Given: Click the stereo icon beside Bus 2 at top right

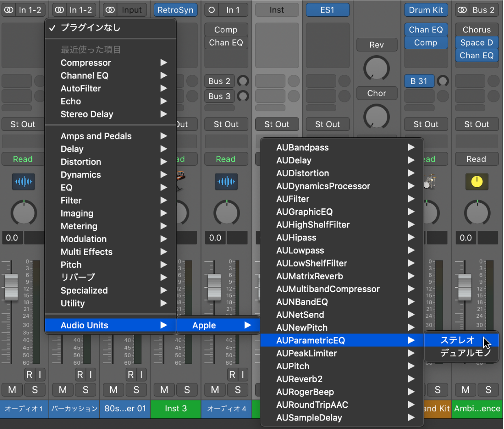Looking at the screenshot, I should [462, 10].
